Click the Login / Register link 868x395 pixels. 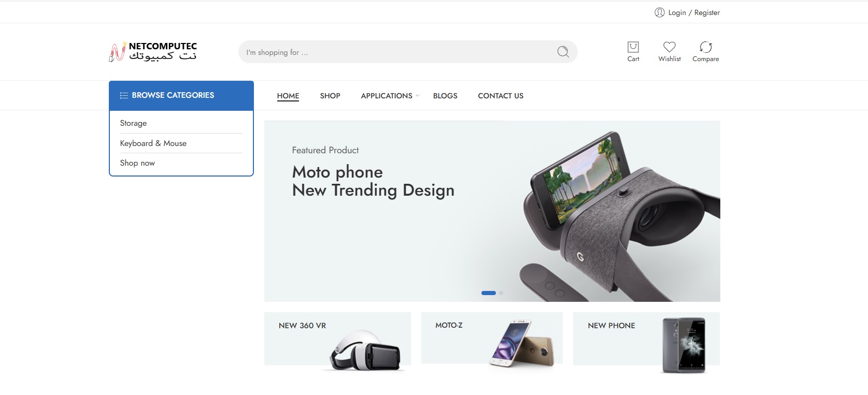pos(693,12)
